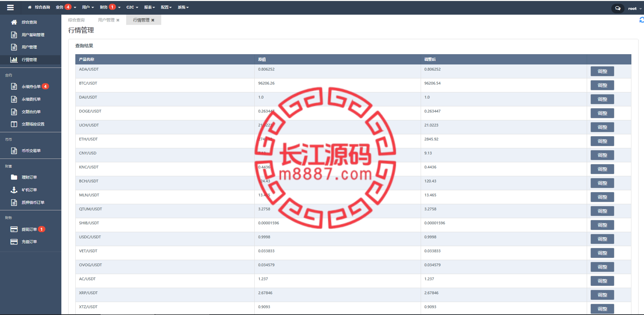Image resolution: width=644 pixels, height=315 pixels.
Task: Click the 0.00001596 original value for SHIB
Action: point(268,223)
